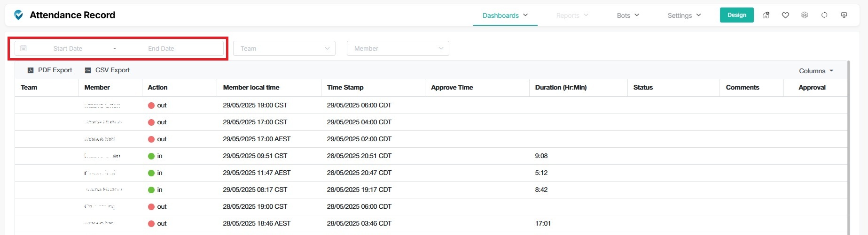Viewport: 868px width, 235px height.
Task: Click the monitor presentation icon
Action: pyautogui.click(x=844, y=15)
